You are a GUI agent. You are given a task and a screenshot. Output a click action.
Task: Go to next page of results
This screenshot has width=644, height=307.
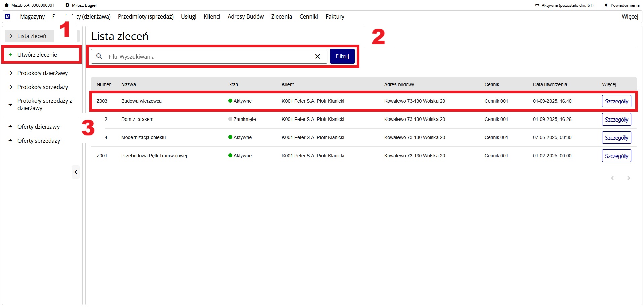coord(628,178)
